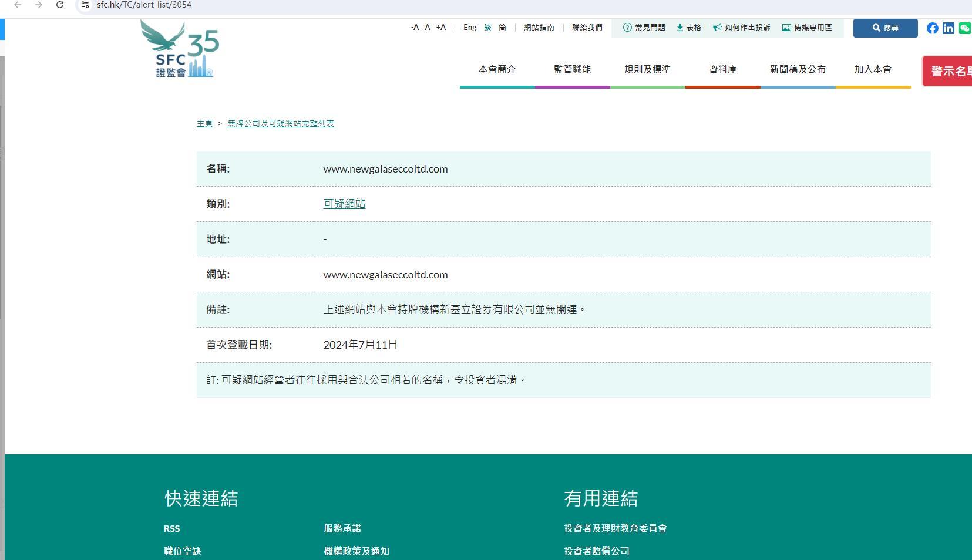This screenshot has width=972, height=560.
Task: Open 監管職能 menu
Action: click(573, 70)
